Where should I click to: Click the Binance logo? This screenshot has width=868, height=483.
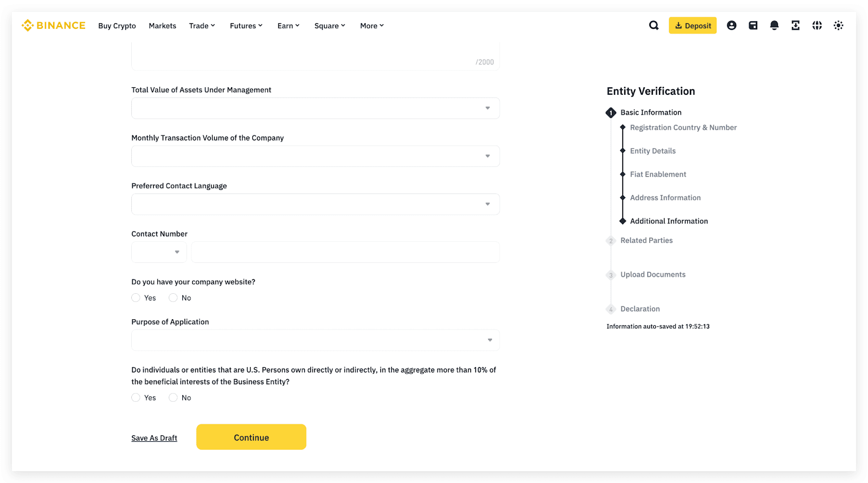53,25
